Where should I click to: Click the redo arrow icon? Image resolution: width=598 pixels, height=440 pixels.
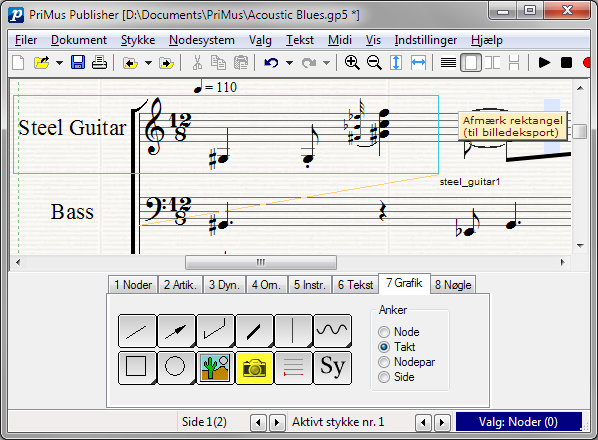pyautogui.click(x=309, y=63)
